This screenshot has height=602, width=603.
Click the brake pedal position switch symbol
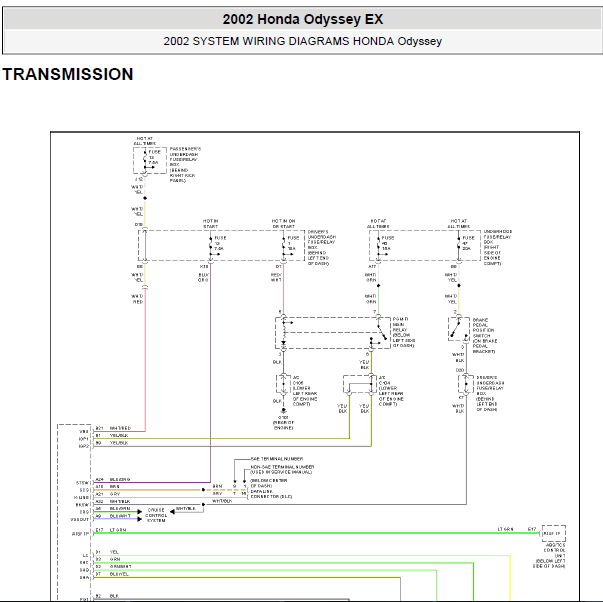[x=458, y=329]
